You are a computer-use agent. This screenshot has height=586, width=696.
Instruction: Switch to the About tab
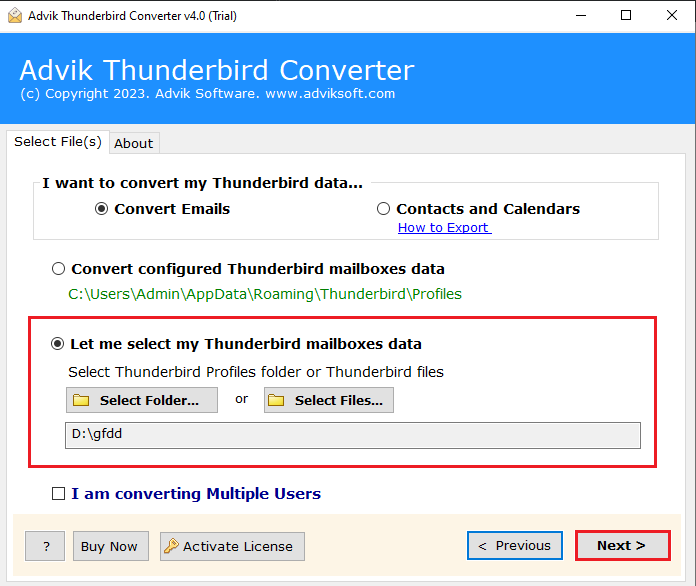(x=134, y=143)
